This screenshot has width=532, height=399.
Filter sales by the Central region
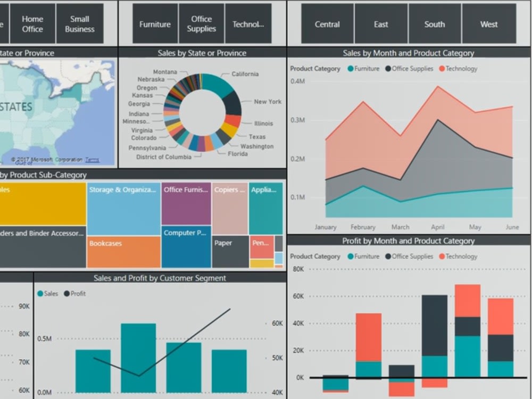click(327, 23)
